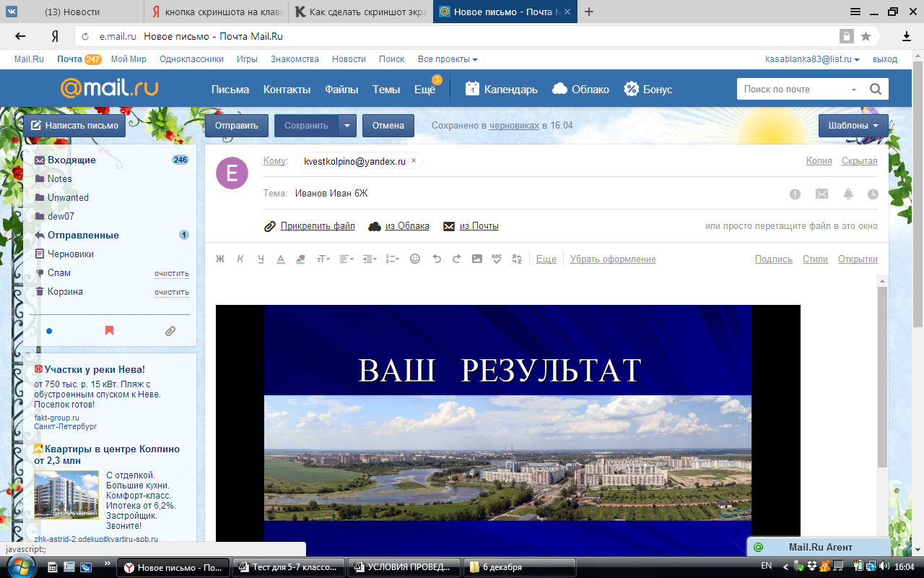Toggle the clock delayed-send icon

pos(873,194)
